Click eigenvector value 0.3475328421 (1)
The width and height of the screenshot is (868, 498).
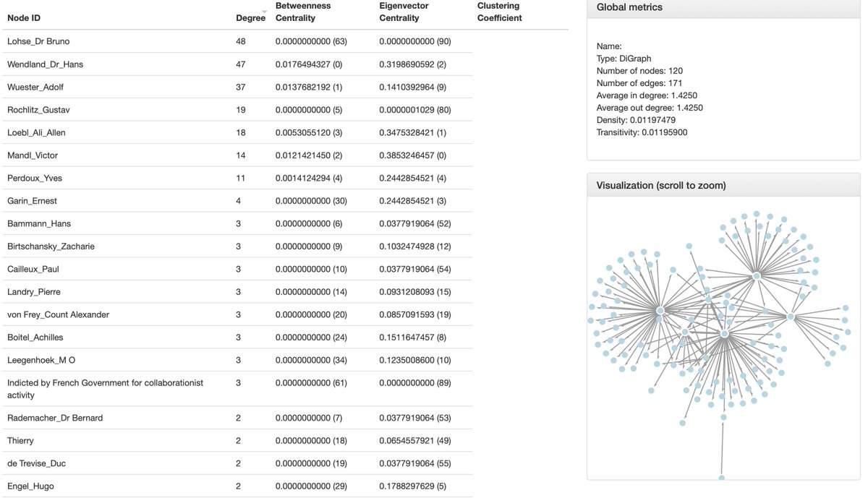413,133
